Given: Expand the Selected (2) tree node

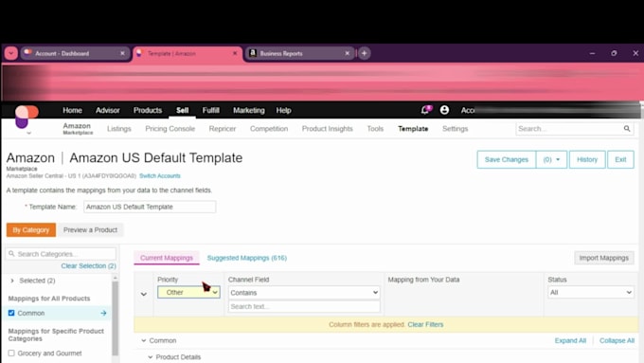Looking at the screenshot, I should (12, 281).
